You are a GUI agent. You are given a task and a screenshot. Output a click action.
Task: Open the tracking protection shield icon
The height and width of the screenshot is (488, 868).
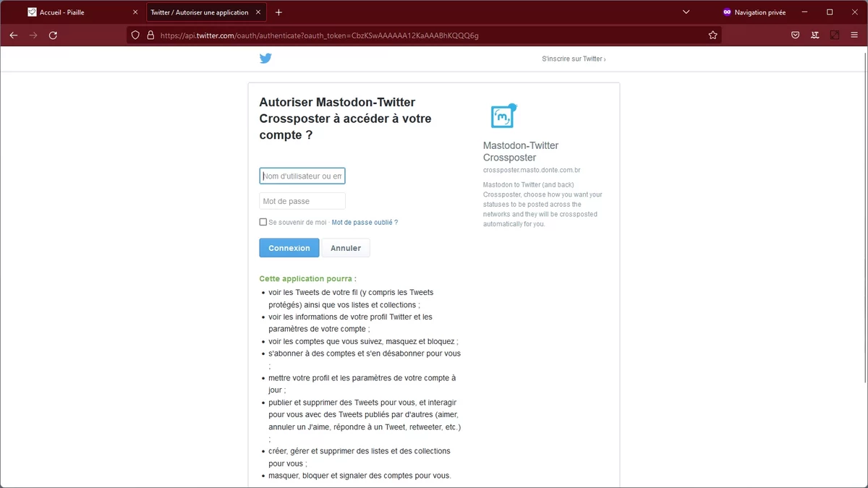point(135,35)
